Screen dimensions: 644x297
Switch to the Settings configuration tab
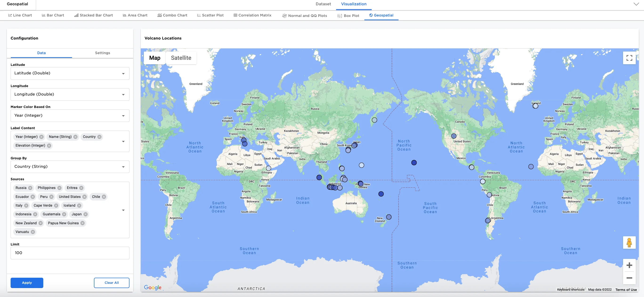[102, 53]
